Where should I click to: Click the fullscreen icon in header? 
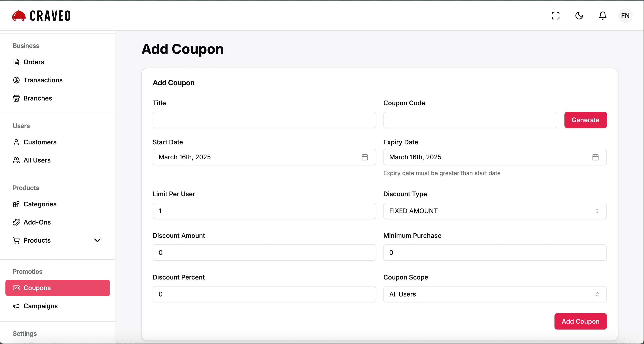pos(555,16)
